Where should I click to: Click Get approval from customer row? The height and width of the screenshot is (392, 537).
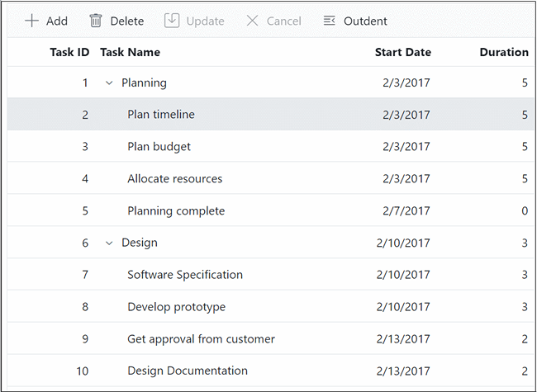pos(201,339)
